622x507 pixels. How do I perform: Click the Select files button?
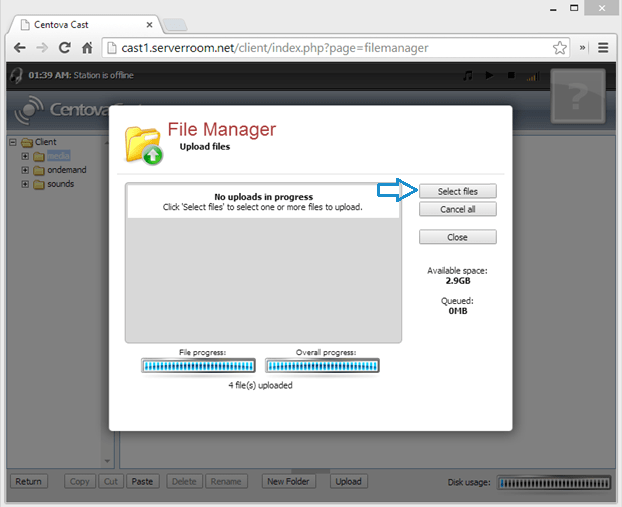[457, 191]
